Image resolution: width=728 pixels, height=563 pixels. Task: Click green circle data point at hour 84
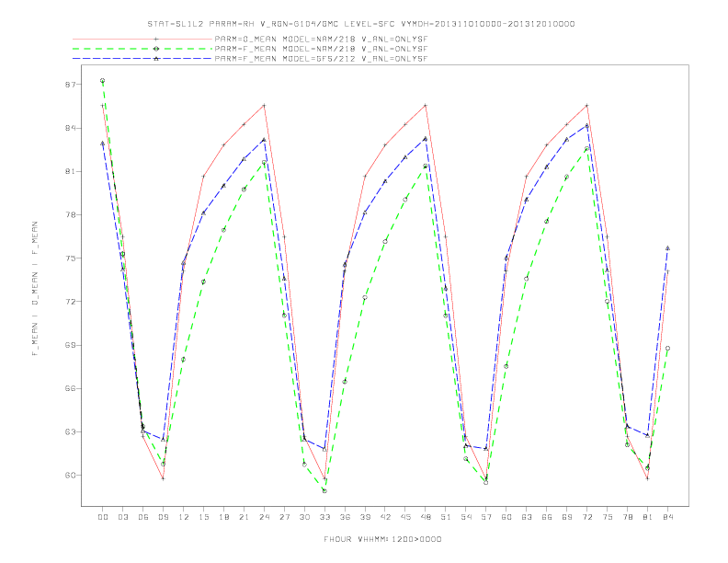point(667,348)
